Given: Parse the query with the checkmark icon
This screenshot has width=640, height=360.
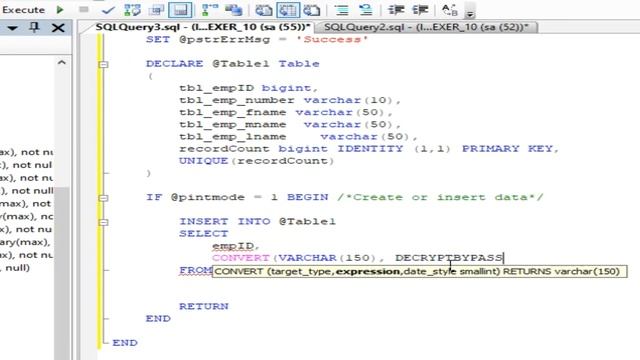Looking at the screenshot, I should (x=108, y=10).
